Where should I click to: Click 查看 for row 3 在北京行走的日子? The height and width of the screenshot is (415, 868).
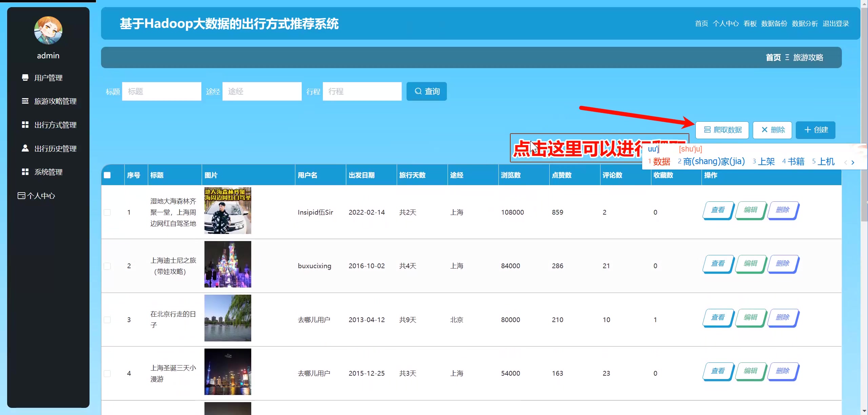[718, 318]
